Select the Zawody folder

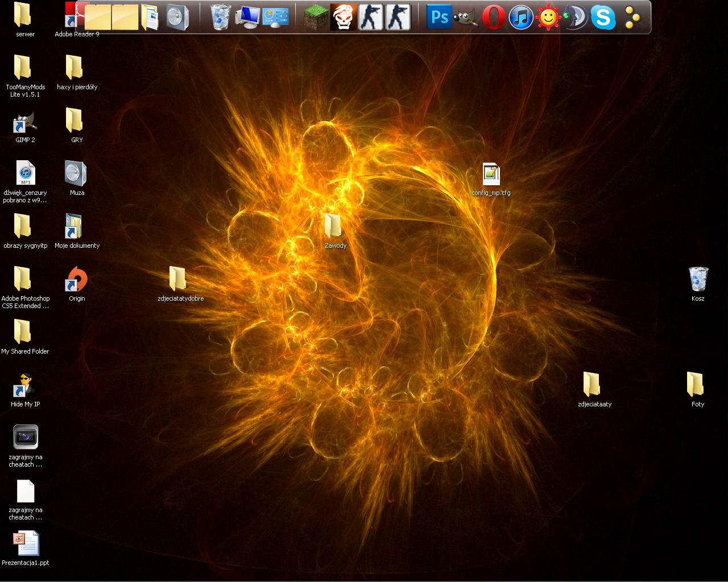(335, 231)
